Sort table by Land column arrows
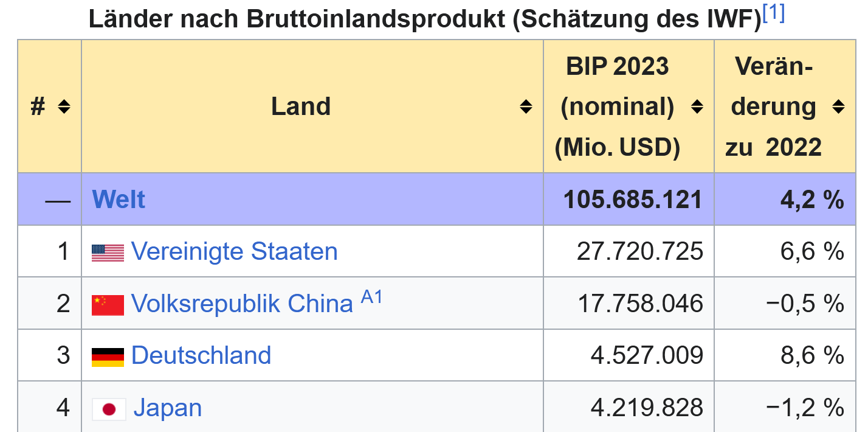The image size is (868, 432). [x=526, y=107]
